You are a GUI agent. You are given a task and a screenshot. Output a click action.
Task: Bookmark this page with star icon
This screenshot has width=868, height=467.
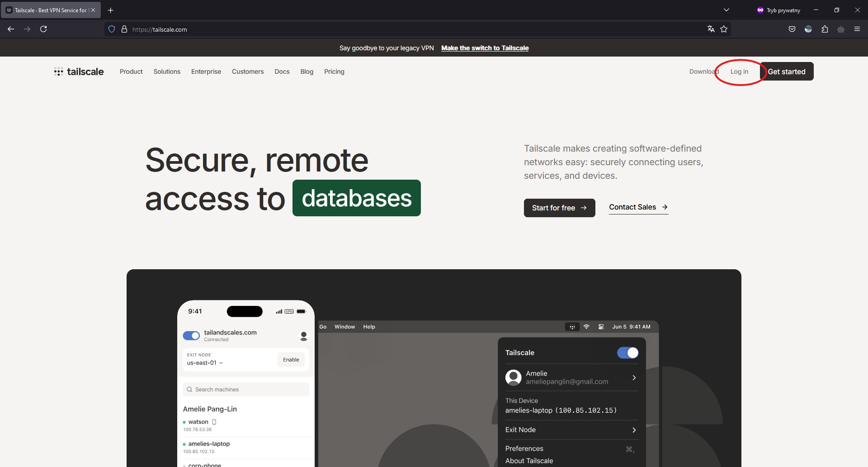[724, 29]
